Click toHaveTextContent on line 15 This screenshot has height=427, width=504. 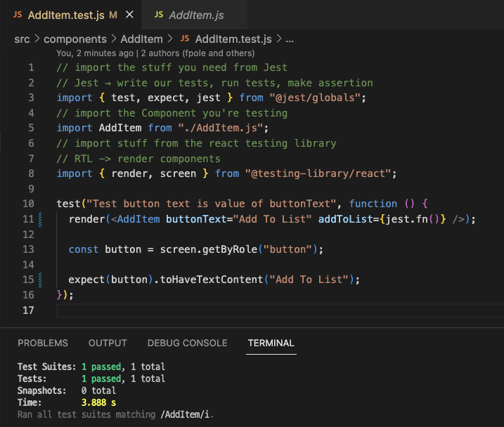212,280
